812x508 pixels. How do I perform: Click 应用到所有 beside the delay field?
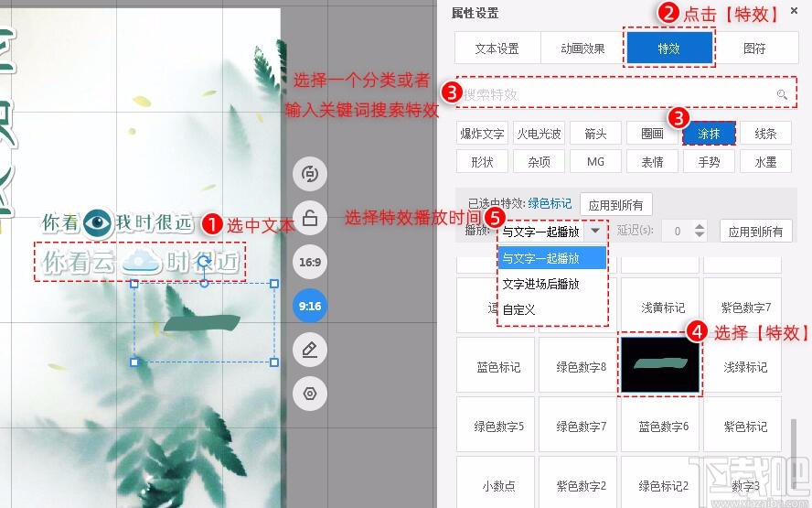[755, 232]
